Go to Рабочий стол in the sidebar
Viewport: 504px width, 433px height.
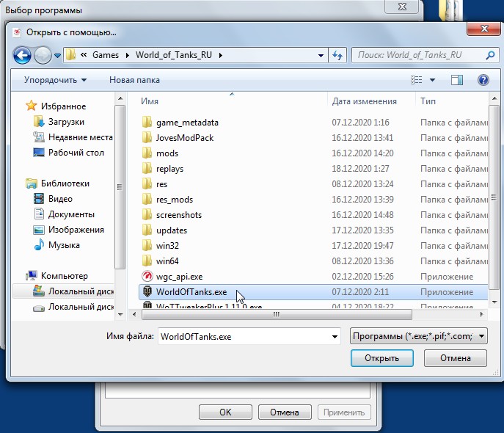pyautogui.click(x=76, y=153)
